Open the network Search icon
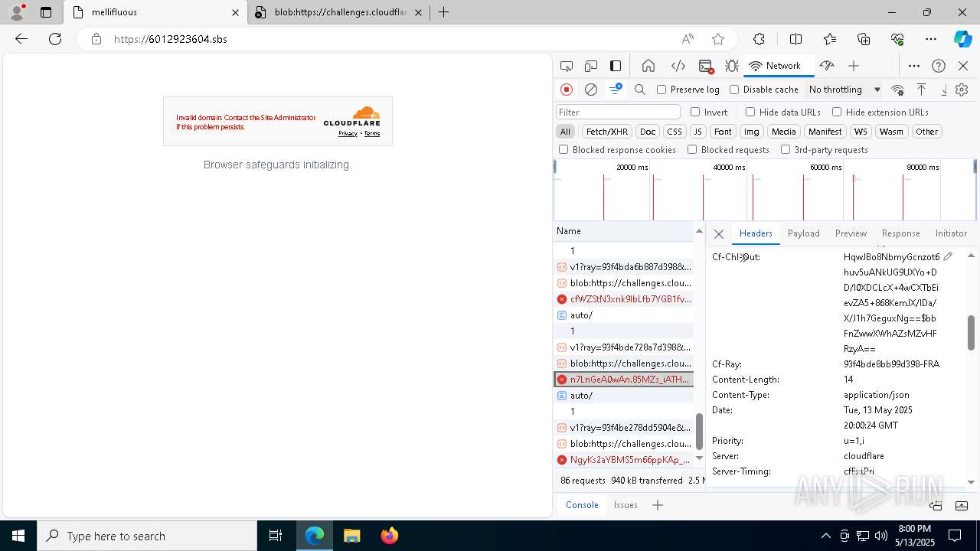The image size is (980, 551). point(640,90)
